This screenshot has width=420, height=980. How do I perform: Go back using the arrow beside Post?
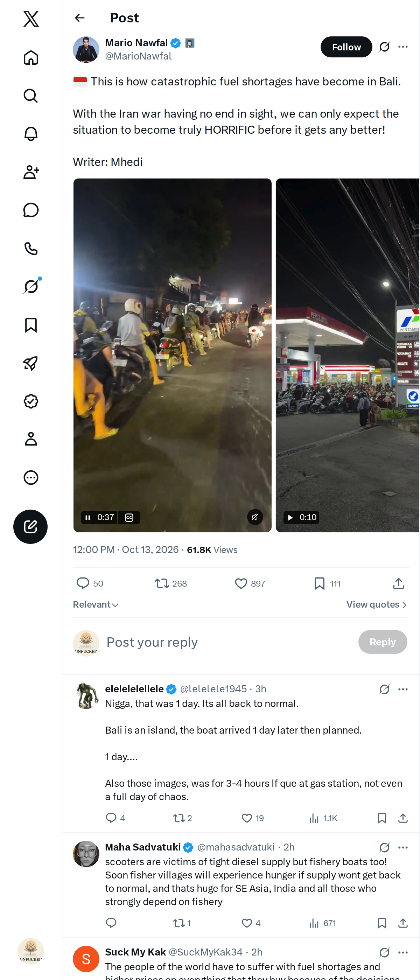coord(79,18)
